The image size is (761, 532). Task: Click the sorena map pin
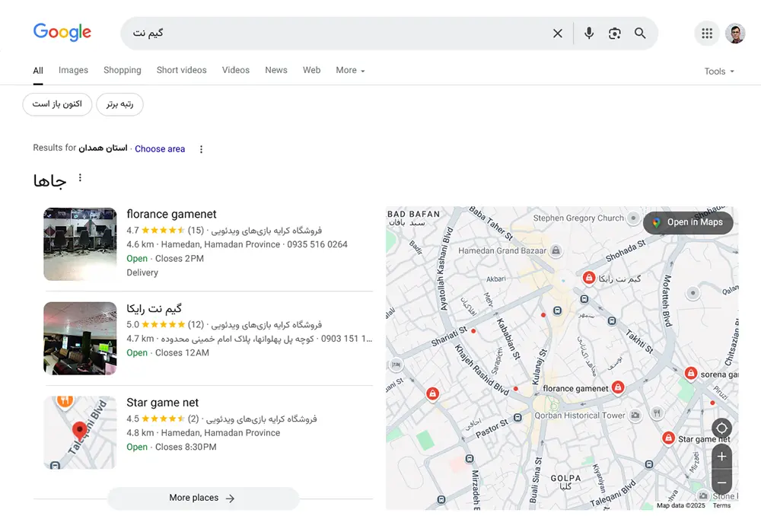coord(691,373)
